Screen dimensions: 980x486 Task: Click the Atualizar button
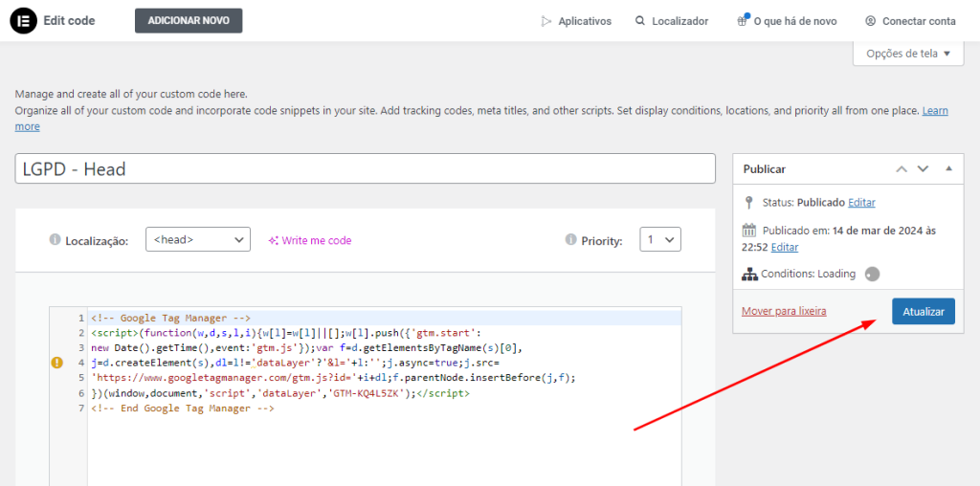pos(924,311)
